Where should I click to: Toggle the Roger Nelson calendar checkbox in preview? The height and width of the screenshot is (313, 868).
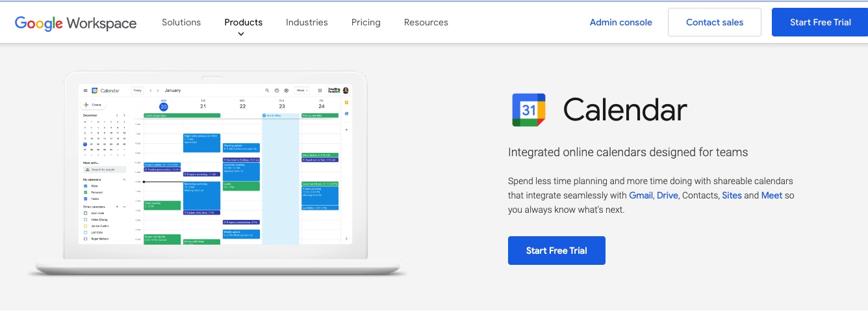pyautogui.click(x=85, y=239)
